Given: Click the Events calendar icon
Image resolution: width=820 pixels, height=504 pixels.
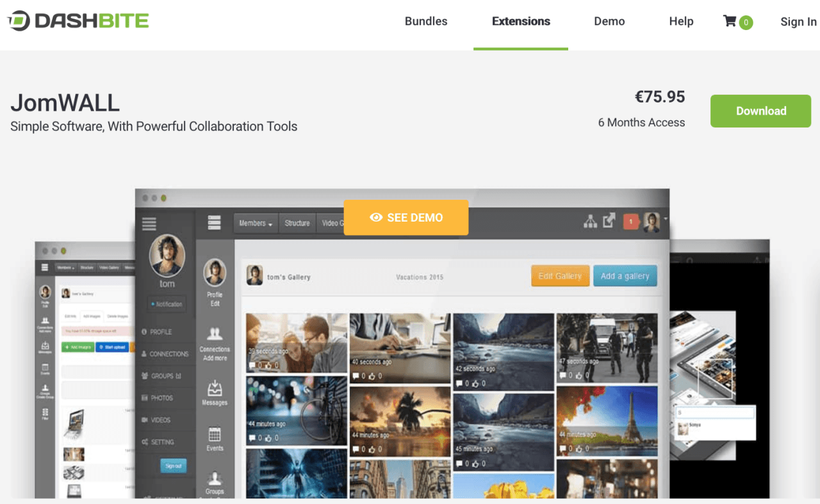Looking at the screenshot, I should (215, 434).
